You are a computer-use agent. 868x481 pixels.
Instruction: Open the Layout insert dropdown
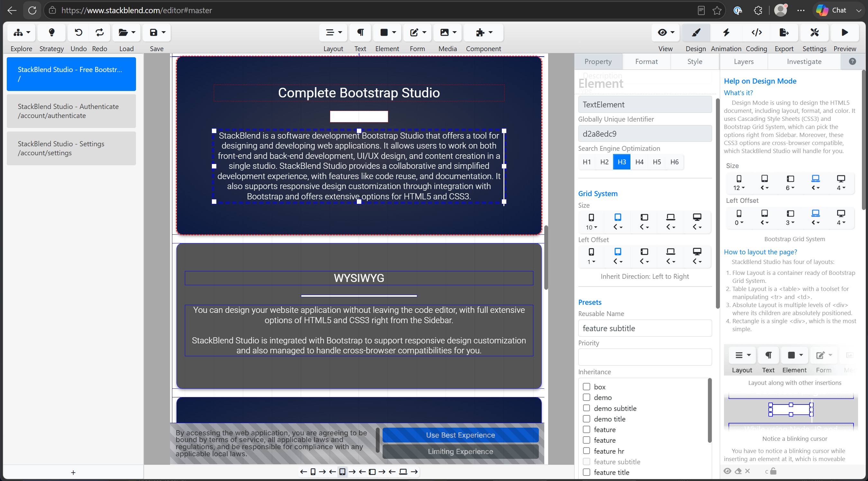pos(333,32)
